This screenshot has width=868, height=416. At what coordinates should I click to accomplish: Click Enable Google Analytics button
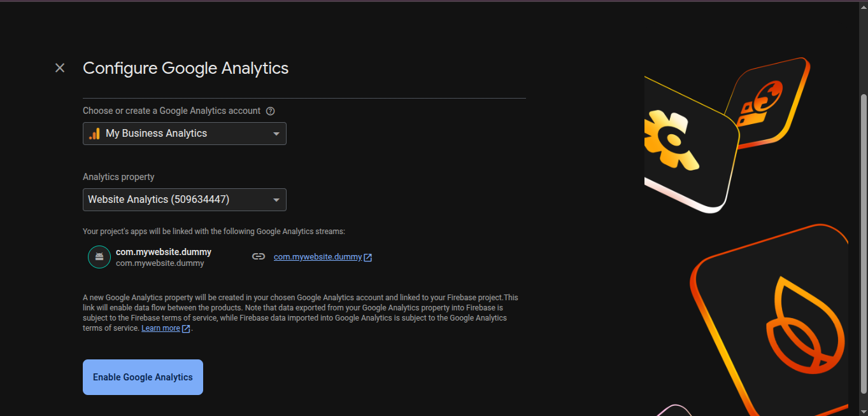click(x=143, y=377)
